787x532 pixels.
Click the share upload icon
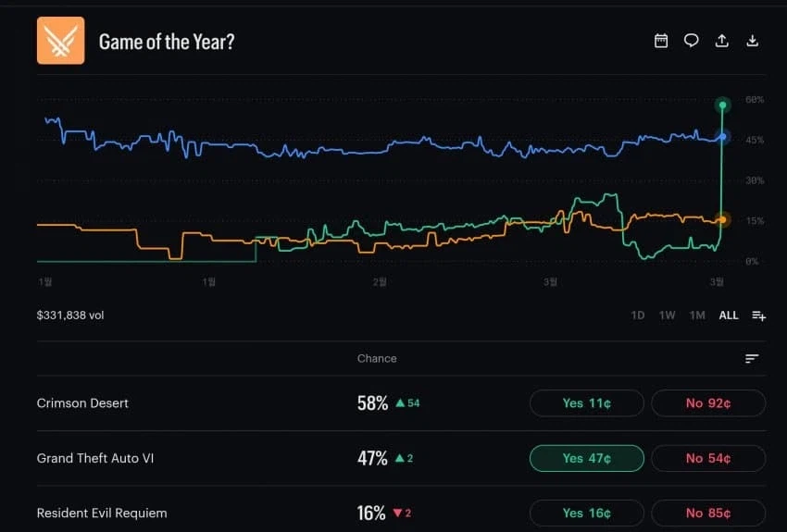(x=722, y=41)
